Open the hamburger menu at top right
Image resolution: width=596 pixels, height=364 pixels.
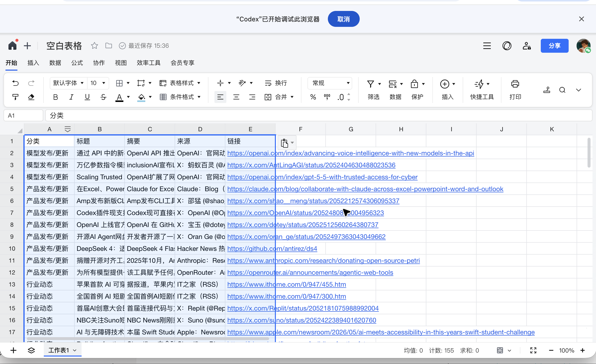point(487,46)
